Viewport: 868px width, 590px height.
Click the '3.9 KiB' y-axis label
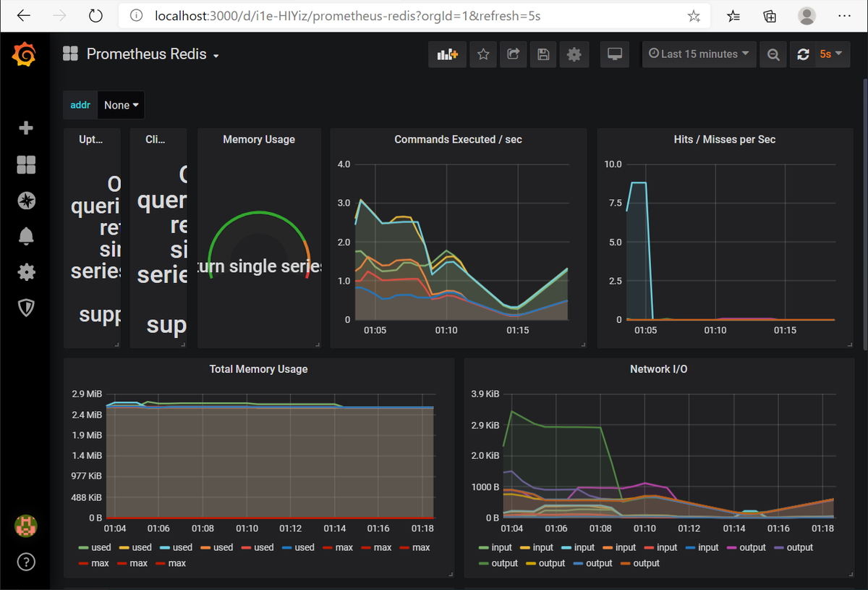pyautogui.click(x=485, y=395)
